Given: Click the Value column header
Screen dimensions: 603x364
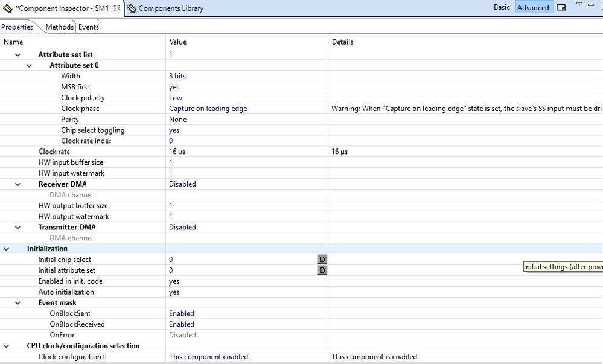Looking at the screenshot, I should tap(177, 42).
